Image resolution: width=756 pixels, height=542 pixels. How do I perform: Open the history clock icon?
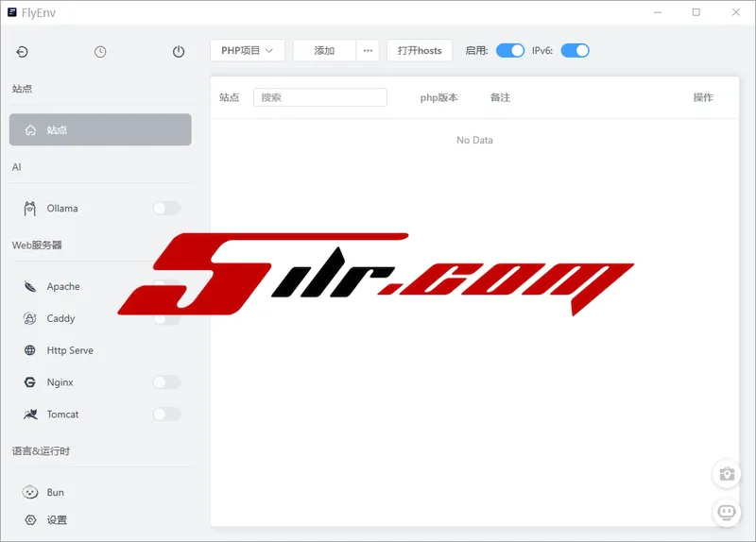pyautogui.click(x=100, y=52)
